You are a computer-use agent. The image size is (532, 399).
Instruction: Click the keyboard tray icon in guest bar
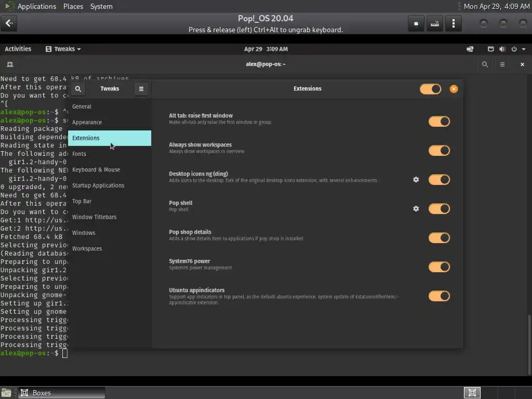(x=490, y=49)
